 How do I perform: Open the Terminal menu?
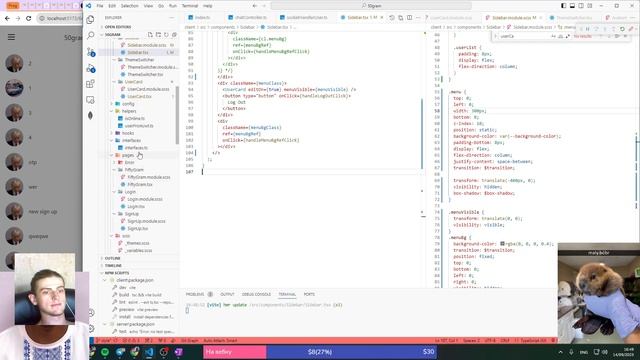(190, 6)
